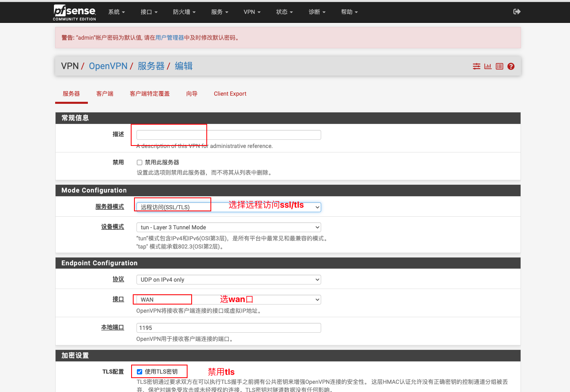Click the Endpoint Configuration section header

click(x=288, y=263)
